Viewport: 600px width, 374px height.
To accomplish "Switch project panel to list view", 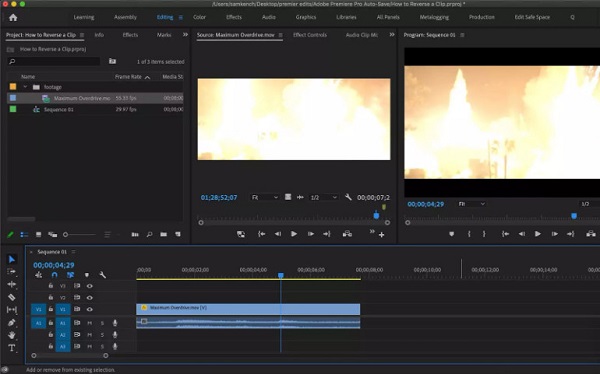I will (x=24, y=234).
